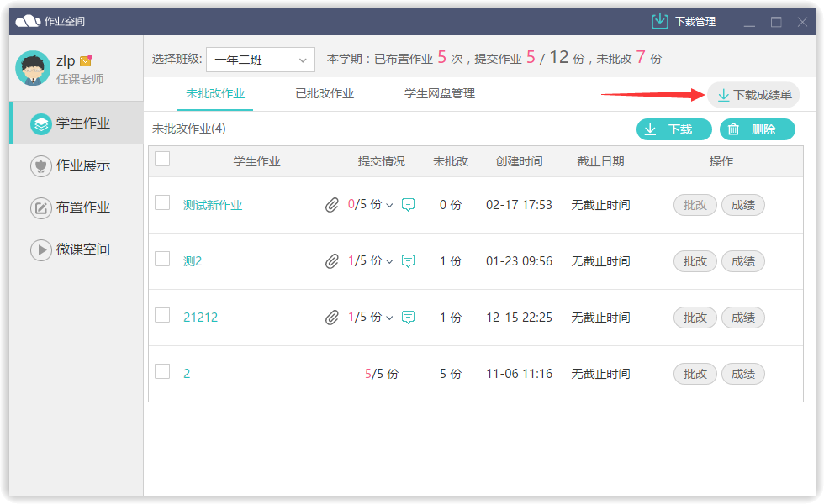The image size is (824, 504).
Task: Click the attachment paperclip icon for 测试新作业
Action: coord(332,205)
